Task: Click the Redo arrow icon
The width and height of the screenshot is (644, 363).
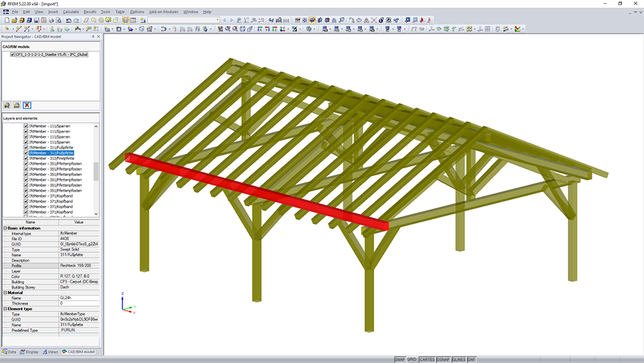Action: [76, 20]
